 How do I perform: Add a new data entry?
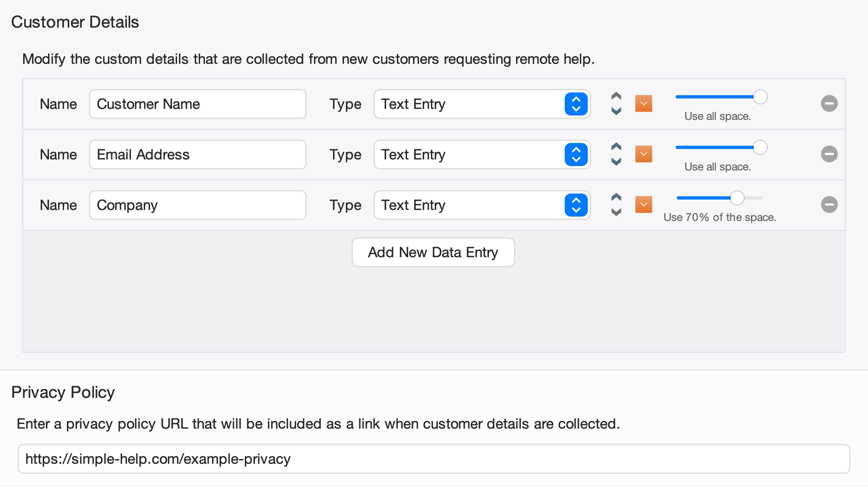(433, 252)
